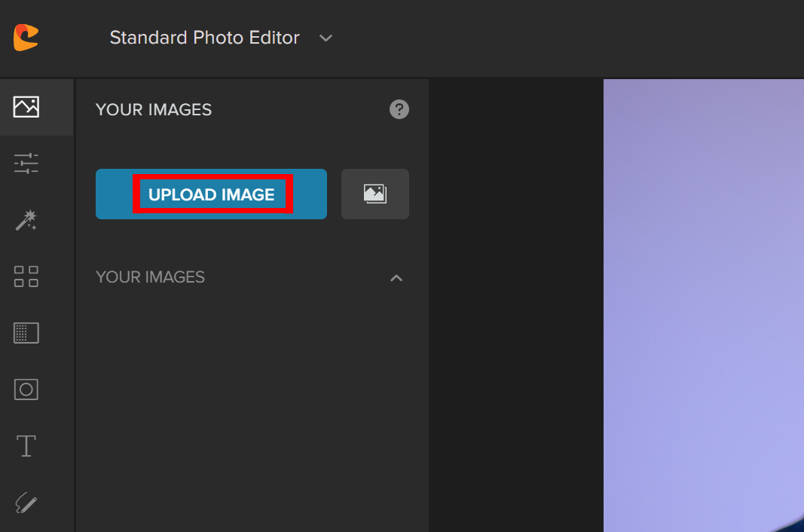This screenshot has width=804, height=532.
Task: Select the Text tool
Action: [26, 445]
